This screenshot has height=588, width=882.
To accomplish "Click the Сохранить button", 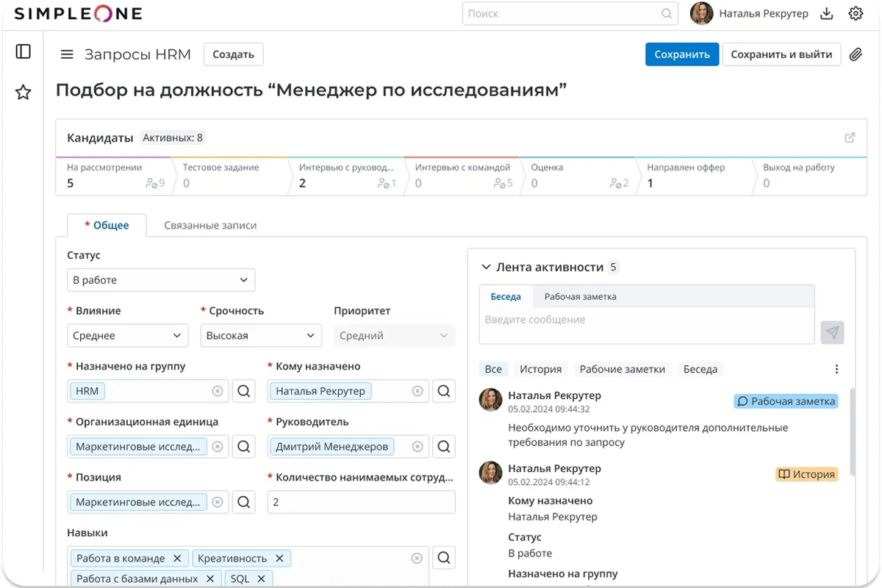I will (x=681, y=54).
